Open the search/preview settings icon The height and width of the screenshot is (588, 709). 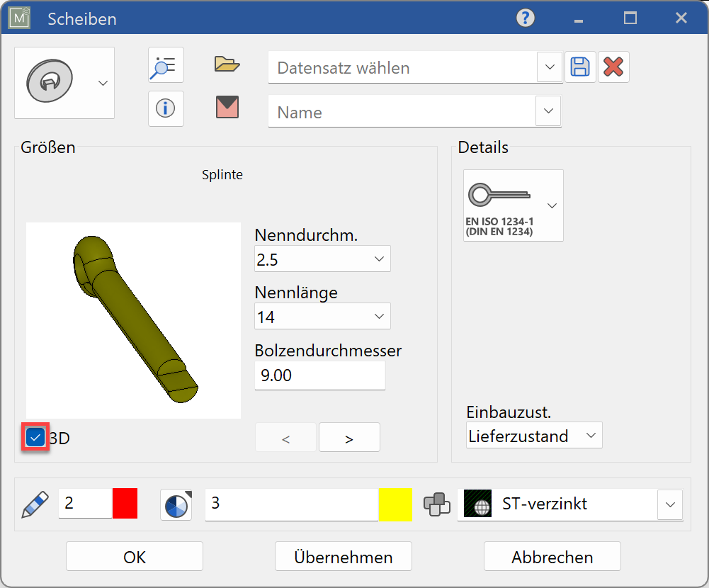pyautogui.click(x=165, y=65)
